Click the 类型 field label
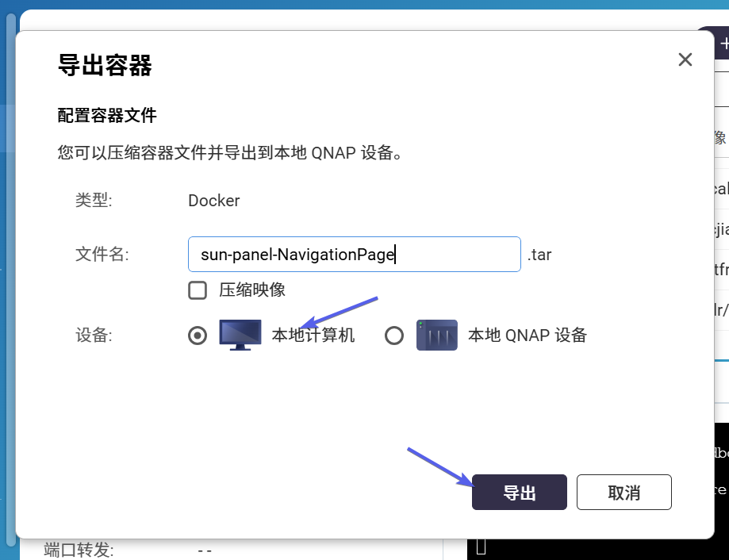 pos(94,201)
